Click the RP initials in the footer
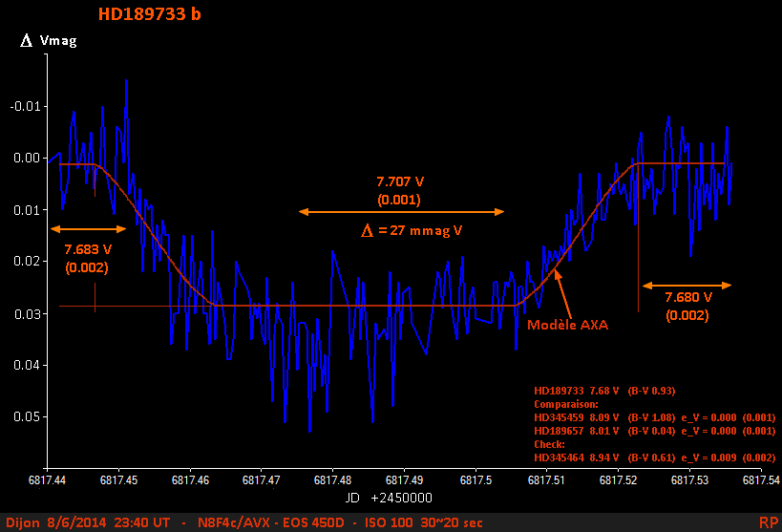Image resolution: width=782 pixels, height=532 pixels. click(768, 522)
